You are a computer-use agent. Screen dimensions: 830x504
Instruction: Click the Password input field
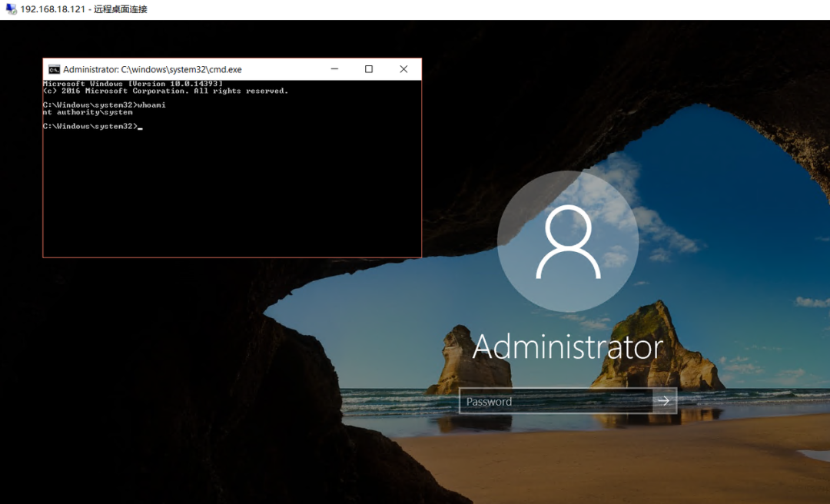pos(556,401)
